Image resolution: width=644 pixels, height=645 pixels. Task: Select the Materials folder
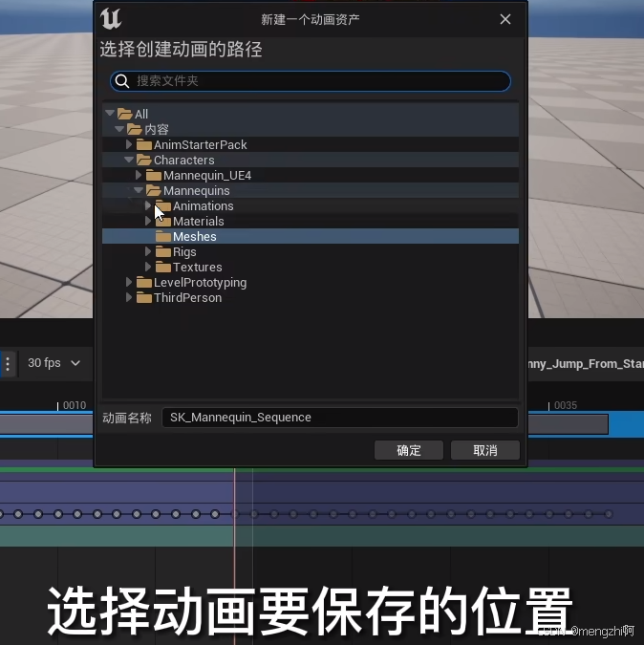click(311, 222)
